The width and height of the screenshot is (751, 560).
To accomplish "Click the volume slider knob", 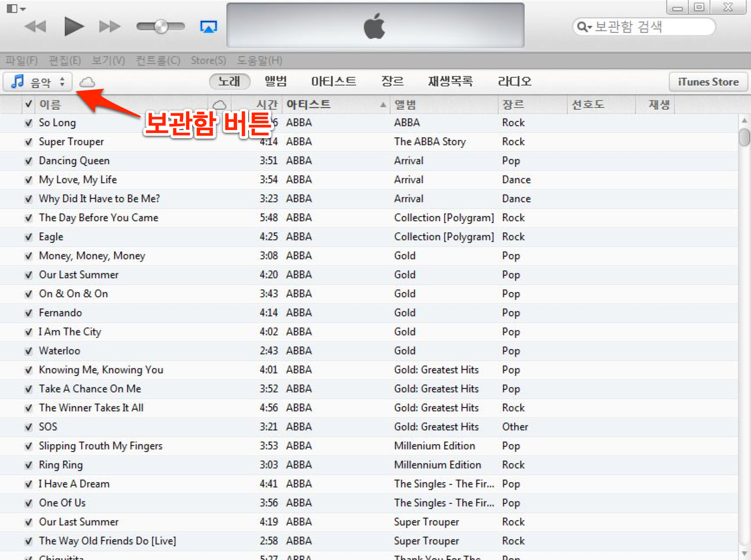I will (161, 27).
